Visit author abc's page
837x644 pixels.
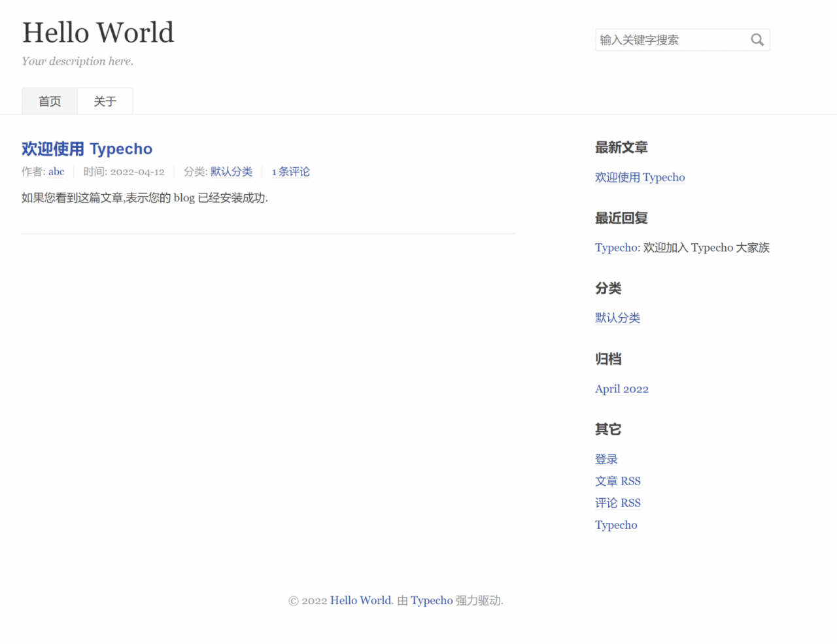click(56, 172)
